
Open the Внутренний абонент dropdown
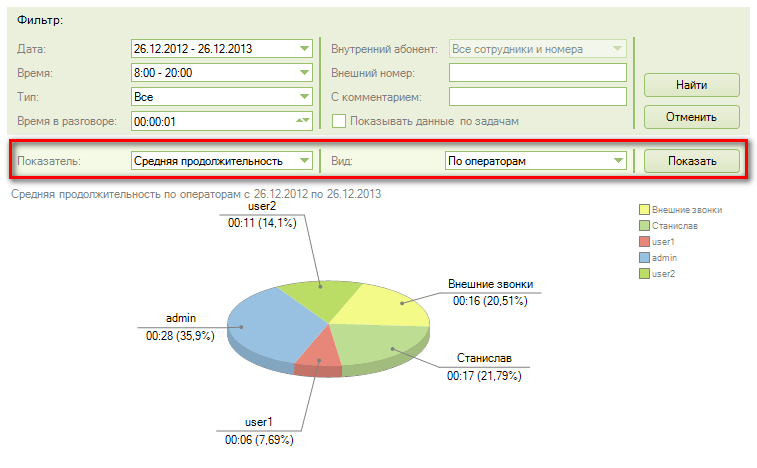coord(617,48)
